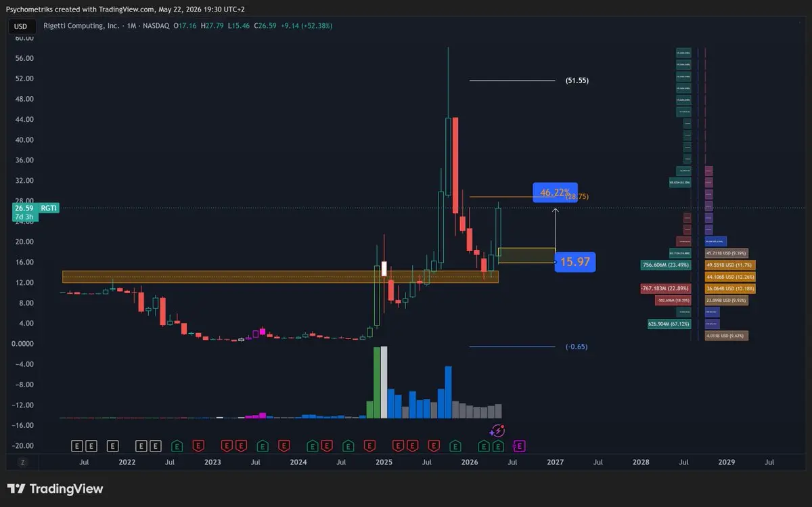Click the 4.011B USD (9.62%) label
This screenshot has height=507, width=812.
pos(726,335)
